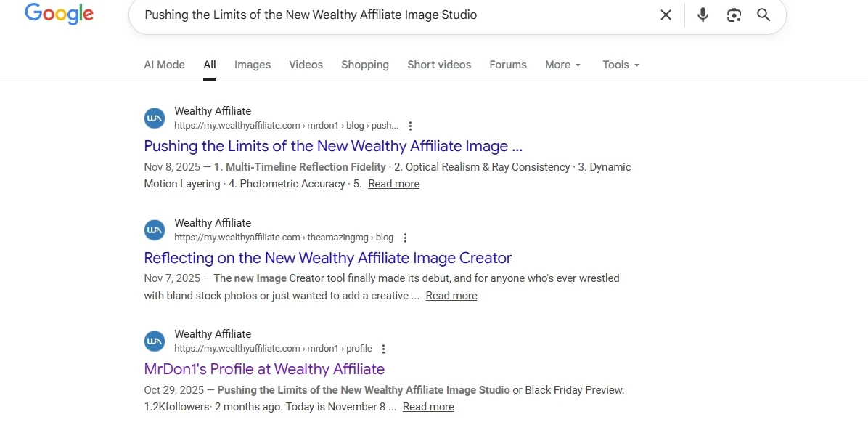Open three-dot menu for theamazingmg result

pos(406,238)
